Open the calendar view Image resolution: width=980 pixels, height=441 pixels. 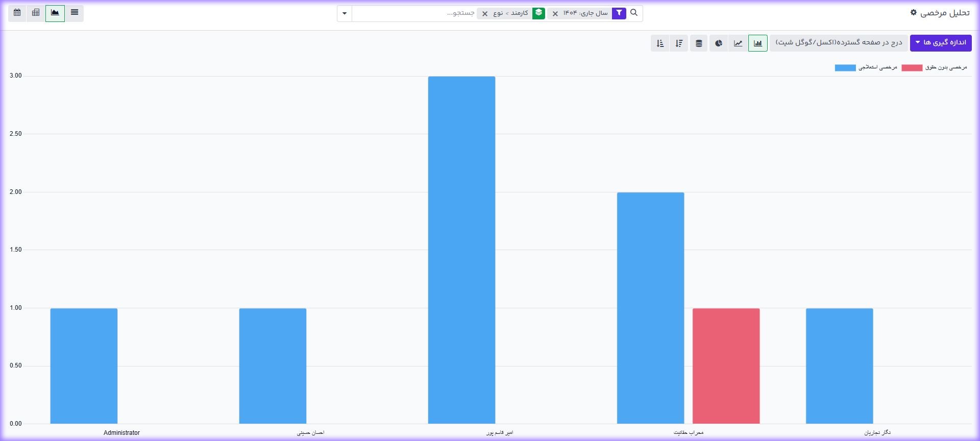coord(17,13)
